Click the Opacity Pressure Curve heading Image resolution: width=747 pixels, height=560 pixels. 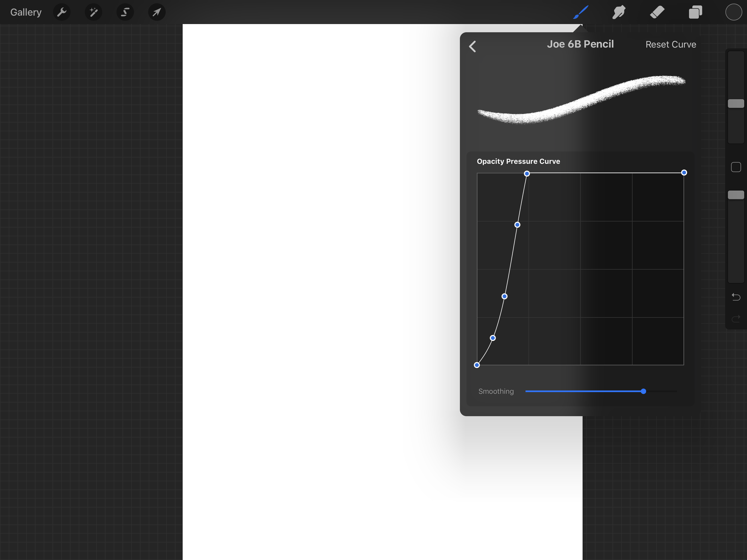pyautogui.click(x=518, y=161)
